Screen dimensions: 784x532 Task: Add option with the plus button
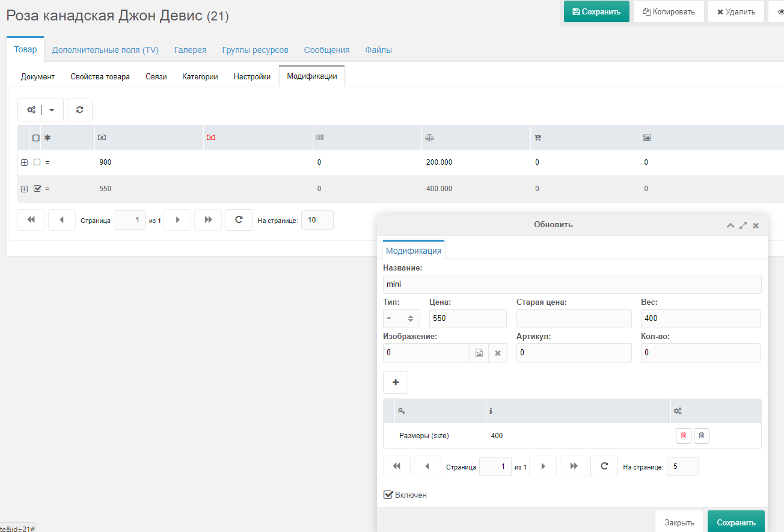pyautogui.click(x=396, y=382)
